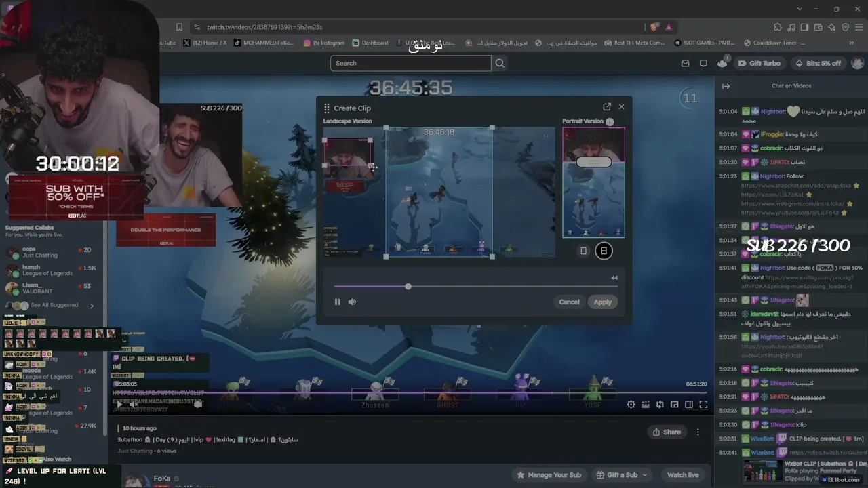This screenshot has height=488, width=868.
Task: Open the Instagram bookmark
Action: 324,43
